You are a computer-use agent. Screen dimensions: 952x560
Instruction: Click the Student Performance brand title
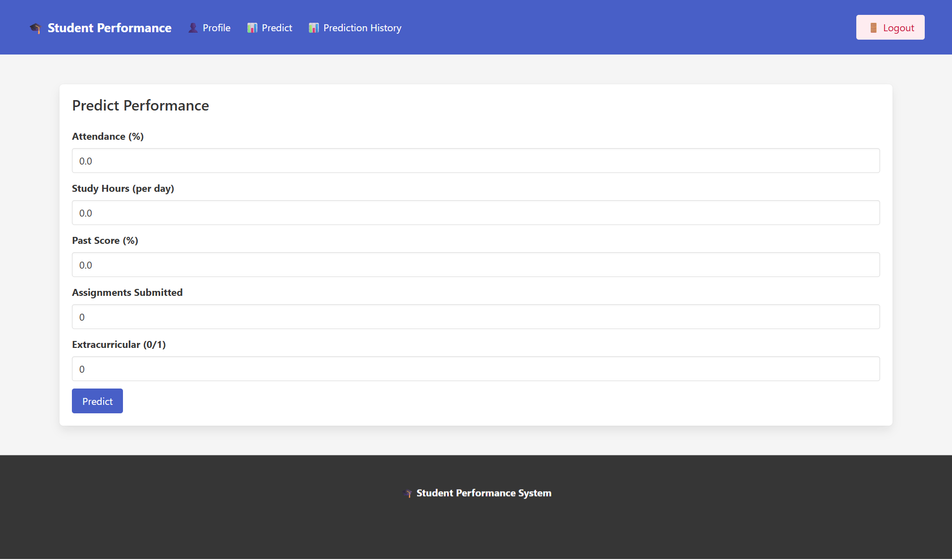pos(109,28)
